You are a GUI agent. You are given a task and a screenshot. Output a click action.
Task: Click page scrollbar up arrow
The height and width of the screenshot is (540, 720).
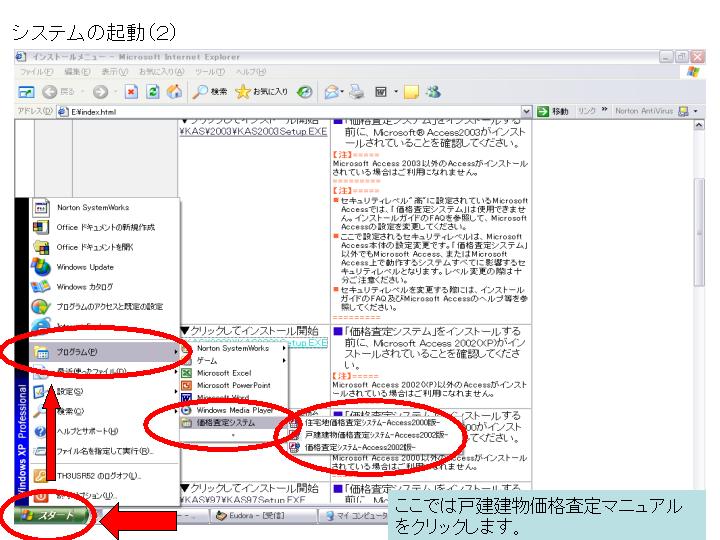(x=699, y=125)
